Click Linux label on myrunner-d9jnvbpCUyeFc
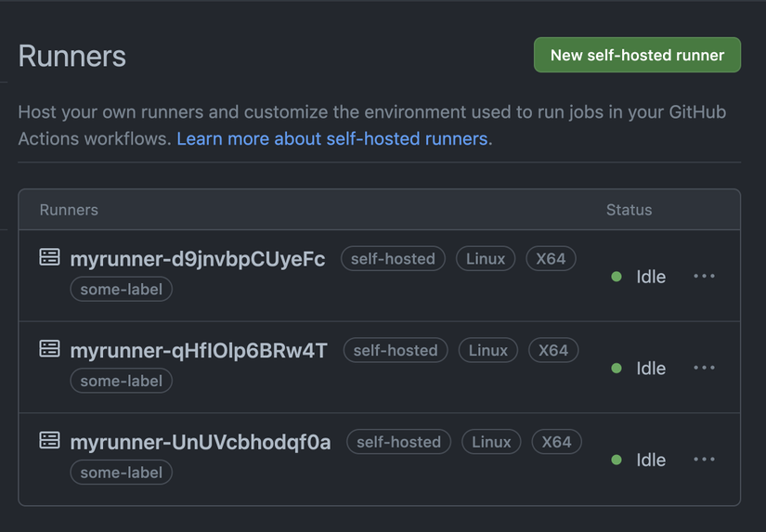 point(486,258)
